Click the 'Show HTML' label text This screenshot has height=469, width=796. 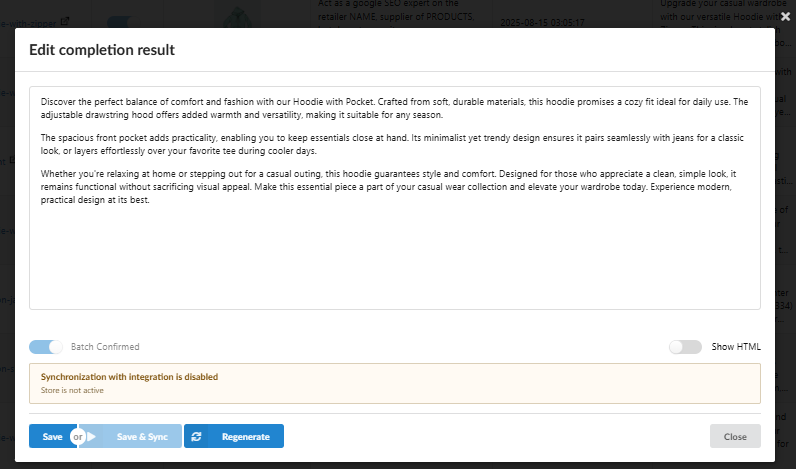(736, 347)
